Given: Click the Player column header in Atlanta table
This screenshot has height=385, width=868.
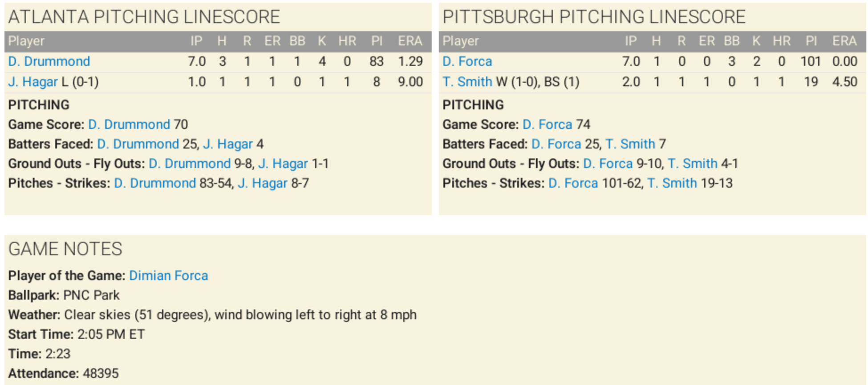Looking at the screenshot, I should [x=26, y=41].
